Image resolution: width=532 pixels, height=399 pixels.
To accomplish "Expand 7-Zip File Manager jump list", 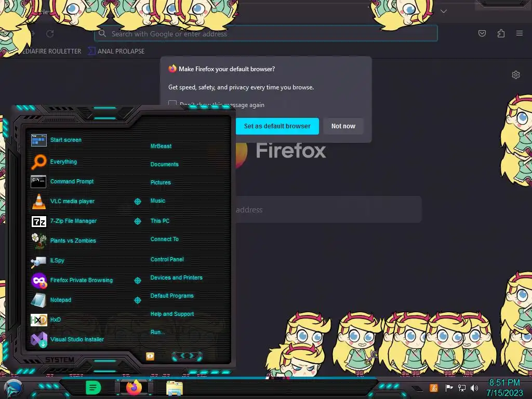I will click(137, 221).
